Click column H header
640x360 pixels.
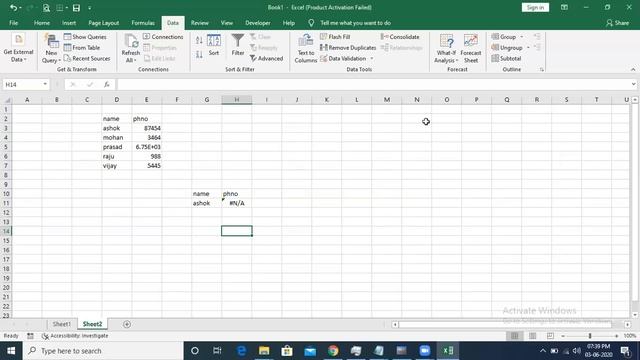point(237,100)
